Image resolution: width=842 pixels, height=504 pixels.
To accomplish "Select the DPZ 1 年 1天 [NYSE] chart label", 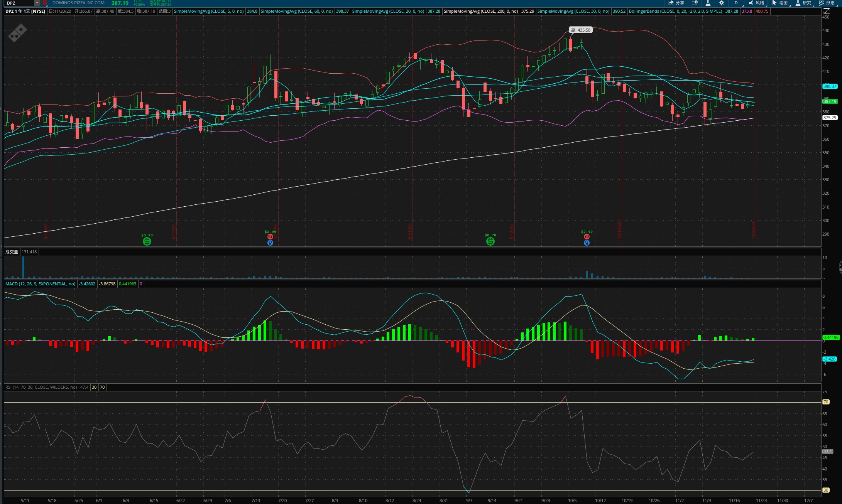I will point(25,11).
